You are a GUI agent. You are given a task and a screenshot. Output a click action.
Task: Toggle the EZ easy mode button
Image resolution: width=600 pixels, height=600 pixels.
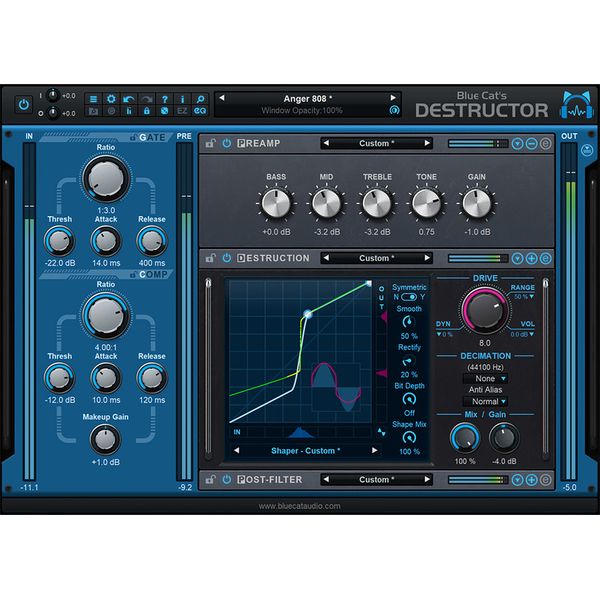(x=182, y=111)
